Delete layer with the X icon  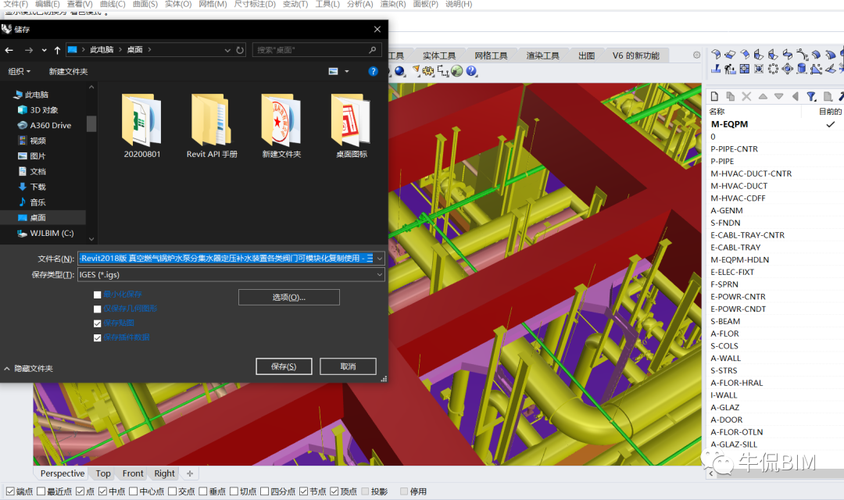coord(746,96)
